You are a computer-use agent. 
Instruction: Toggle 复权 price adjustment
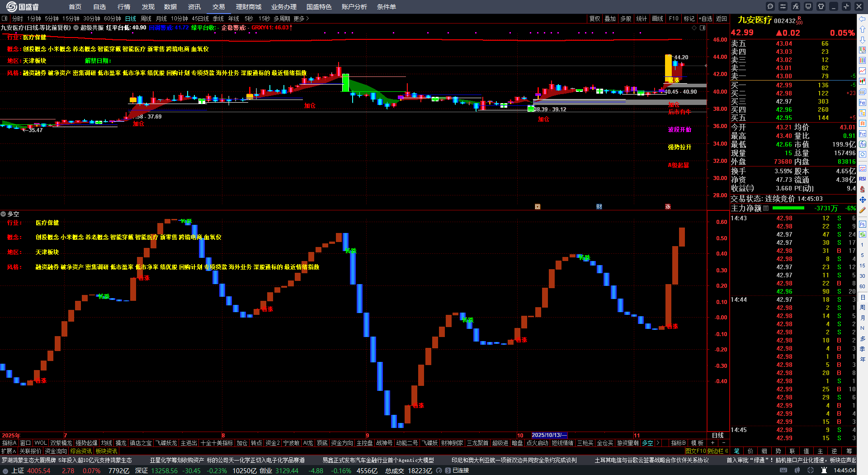[594, 19]
